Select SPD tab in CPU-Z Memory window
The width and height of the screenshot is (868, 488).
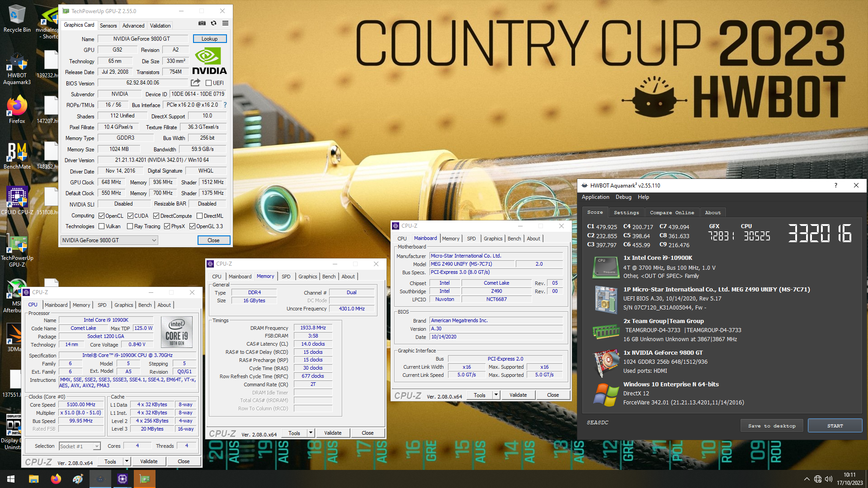(x=286, y=277)
